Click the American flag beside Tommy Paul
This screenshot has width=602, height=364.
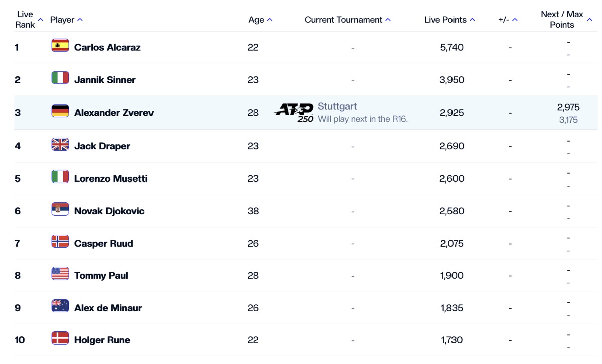[x=60, y=274]
